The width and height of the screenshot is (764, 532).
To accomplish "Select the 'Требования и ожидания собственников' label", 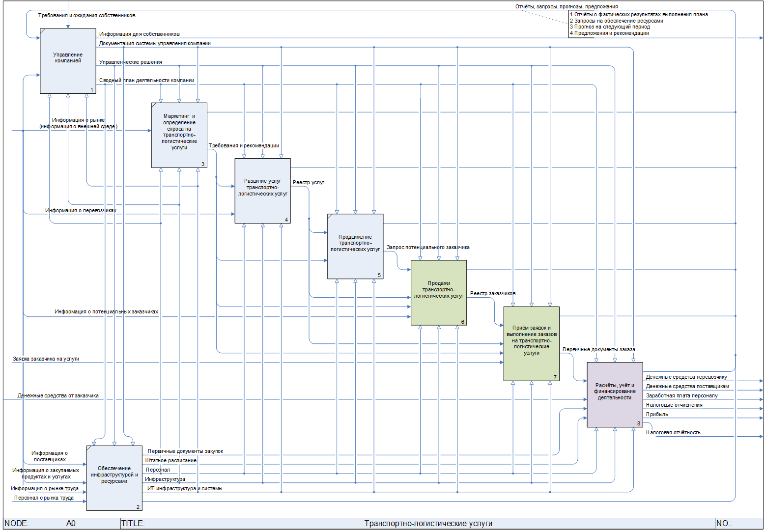I will 87,16.
